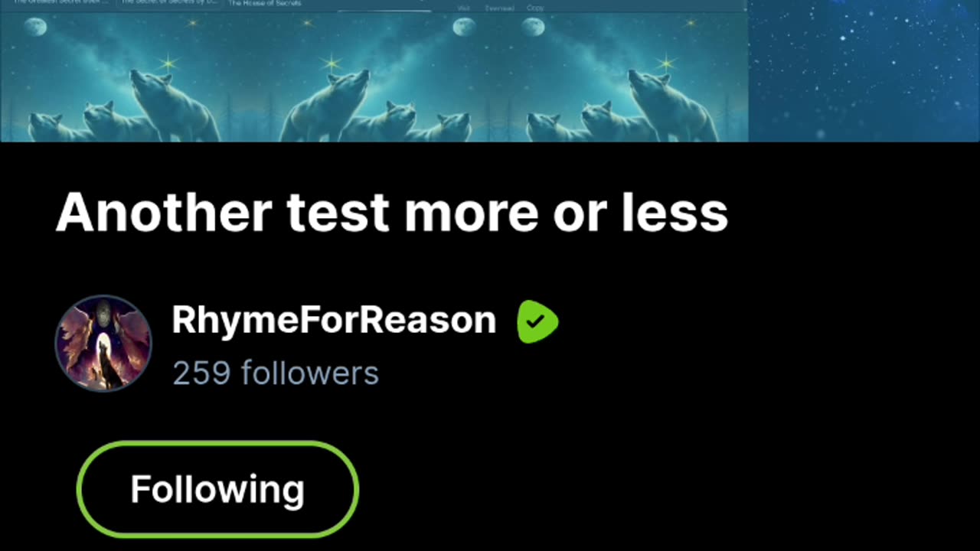Click the yellow star above the center wolf
The width and height of the screenshot is (980, 551).
[x=331, y=63]
